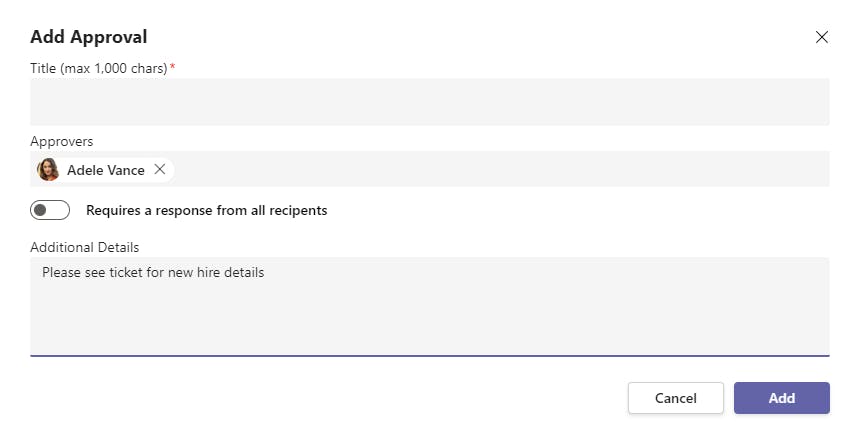Viewport: 860px width, 443px height.
Task: Click the red required asterisk
Action: [172, 67]
